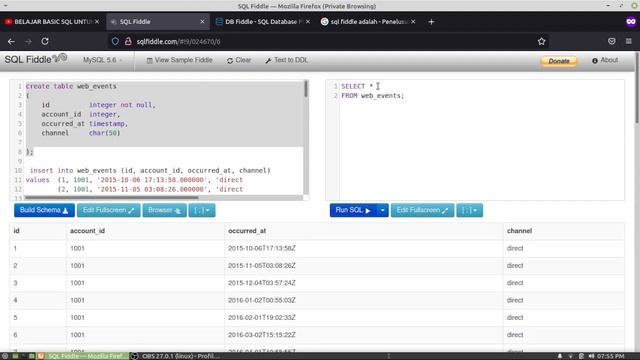Screen dimensions: 640x360
Task: Select the SQL Fiddle browser tab
Action: 157,22
